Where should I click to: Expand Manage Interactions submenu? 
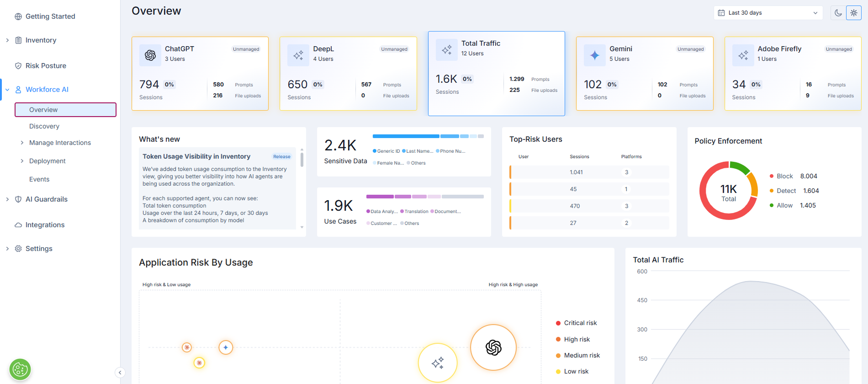(22, 143)
